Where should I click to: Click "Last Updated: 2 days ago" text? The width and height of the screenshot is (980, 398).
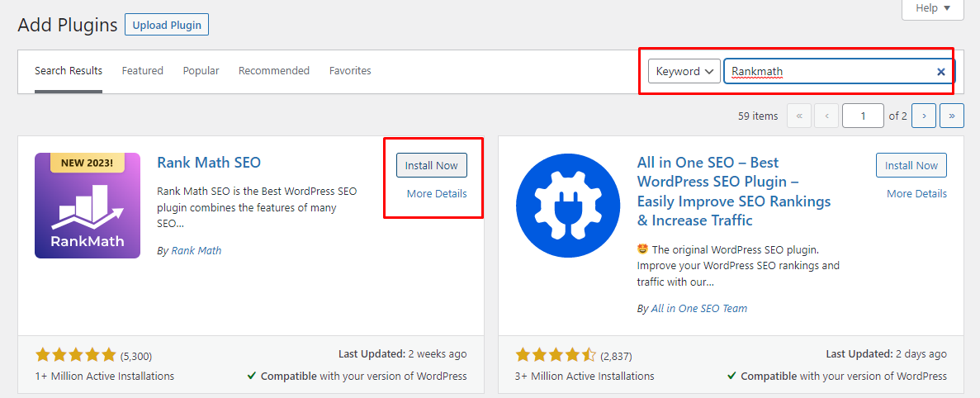(x=886, y=354)
